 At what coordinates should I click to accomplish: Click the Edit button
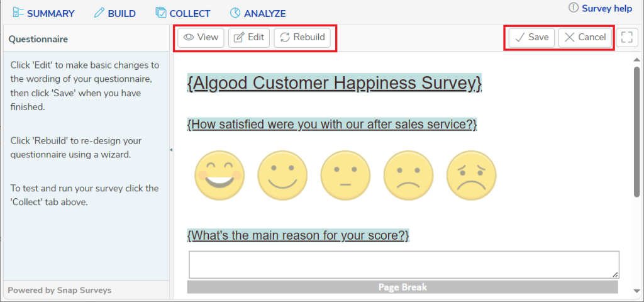249,37
